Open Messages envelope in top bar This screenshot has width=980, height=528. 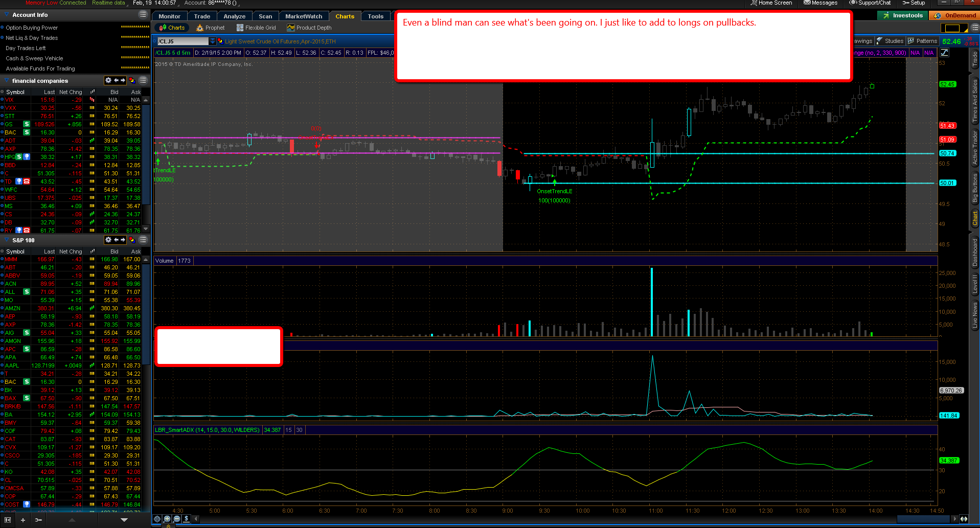click(x=821, y=3)
